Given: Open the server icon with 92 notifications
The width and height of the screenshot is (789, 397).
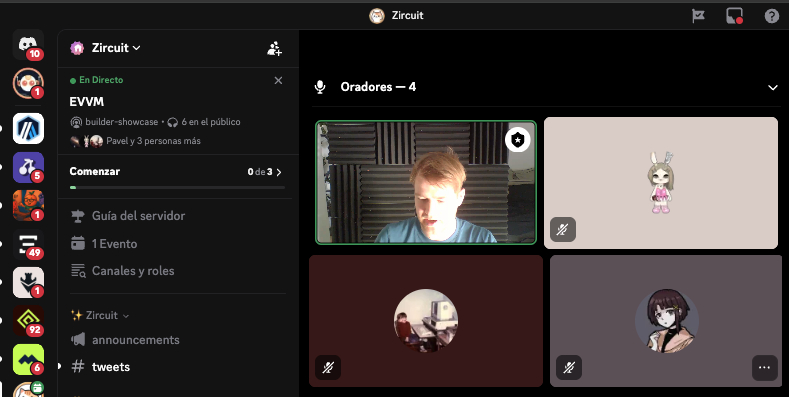Looking at the screenshot, I should 28,321.
